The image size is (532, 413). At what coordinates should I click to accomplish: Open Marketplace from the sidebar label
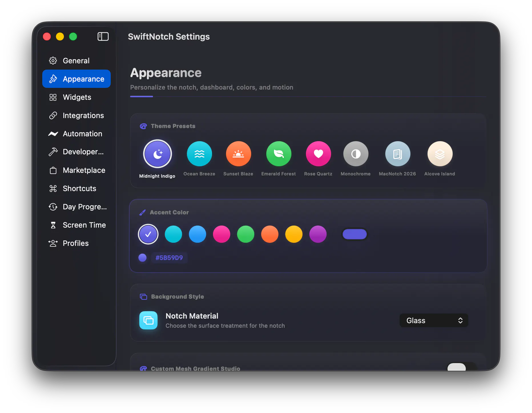point(84,170)
